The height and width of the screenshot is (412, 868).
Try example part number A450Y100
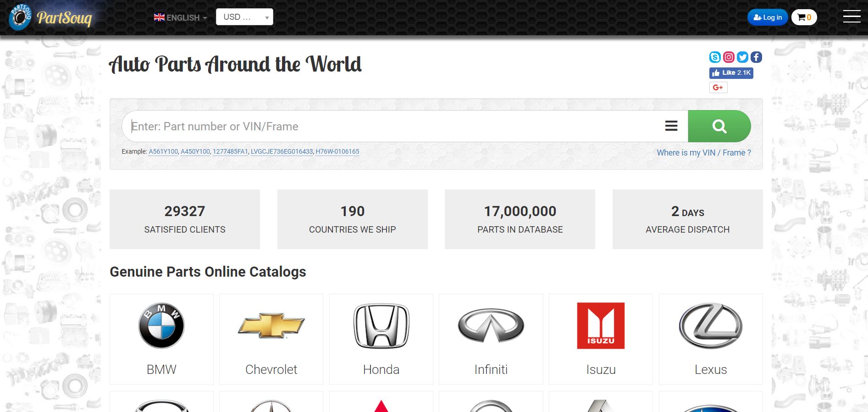pos(195,152)
